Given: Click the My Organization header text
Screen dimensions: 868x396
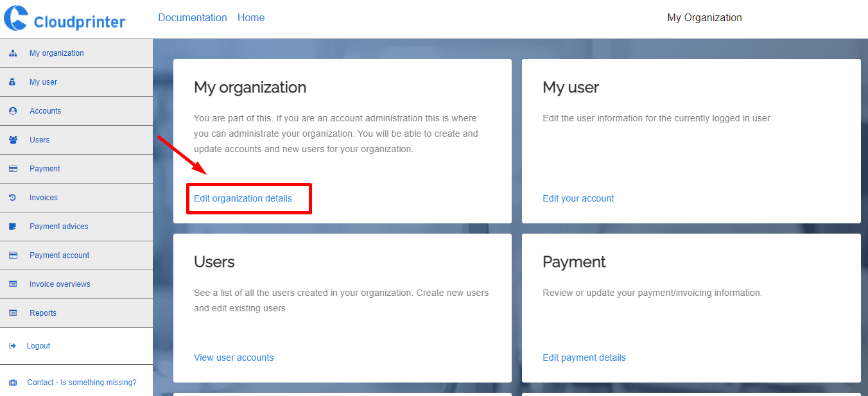Looking at the screenshot, I should pos(704,18).
